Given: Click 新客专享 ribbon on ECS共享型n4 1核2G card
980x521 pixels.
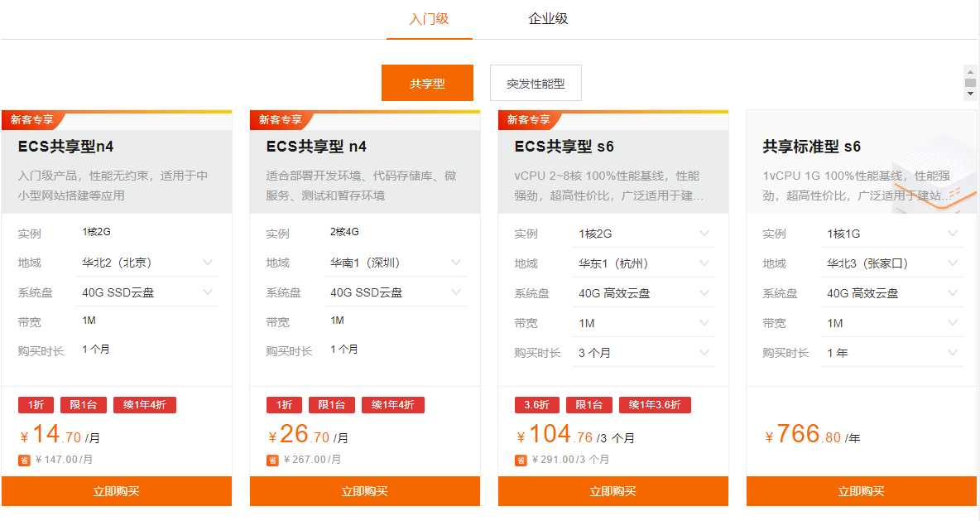Looking at the screenshot, I should click(x=32, y=119).
